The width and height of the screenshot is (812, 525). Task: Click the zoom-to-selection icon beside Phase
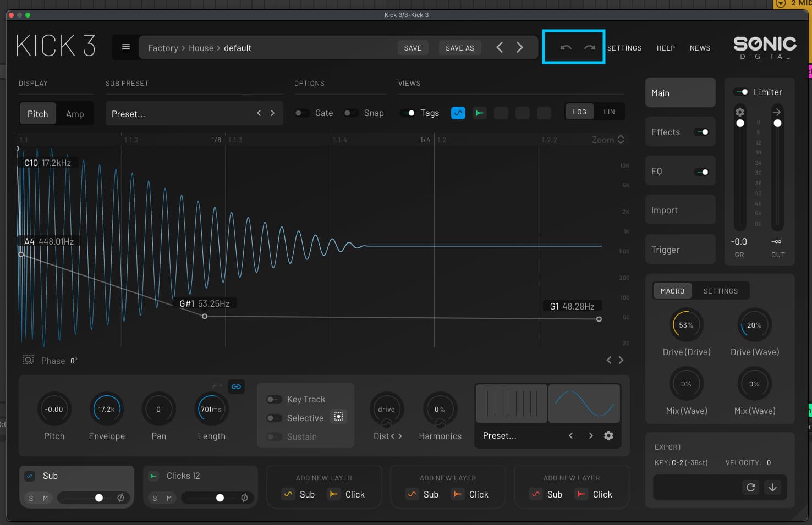(28, 360)
